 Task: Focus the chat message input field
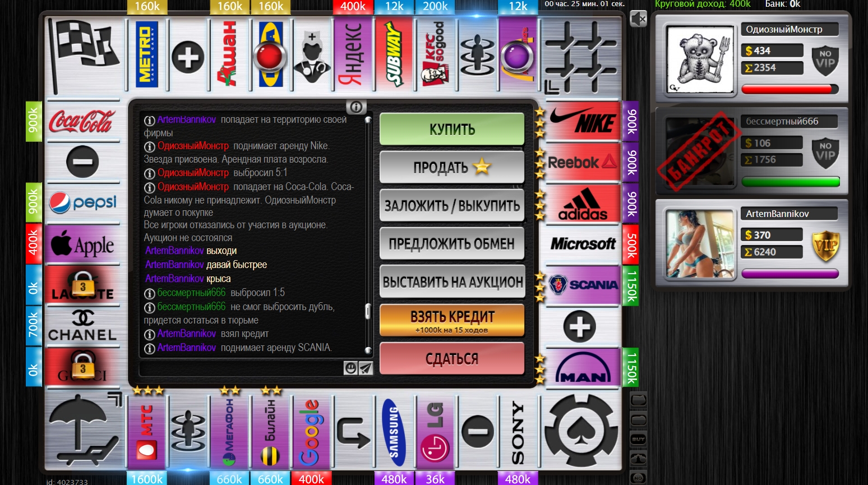tap(241, 368)
